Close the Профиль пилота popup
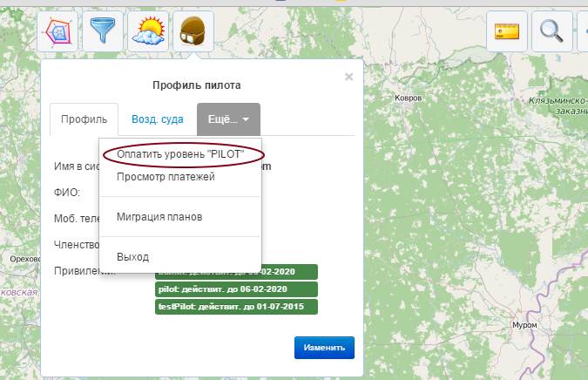588x380 pixels. [348, 77]
